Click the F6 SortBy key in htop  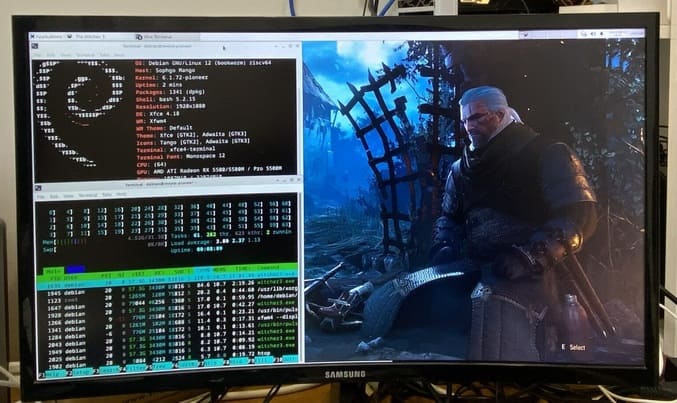pyautogui.click(x=187, y=364)
